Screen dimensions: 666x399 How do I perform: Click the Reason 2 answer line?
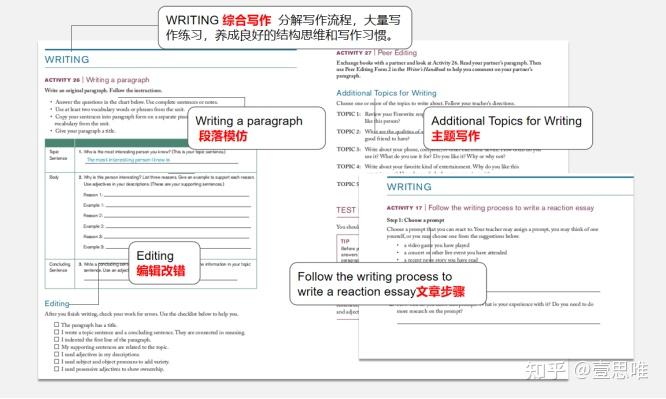point(177,216)
